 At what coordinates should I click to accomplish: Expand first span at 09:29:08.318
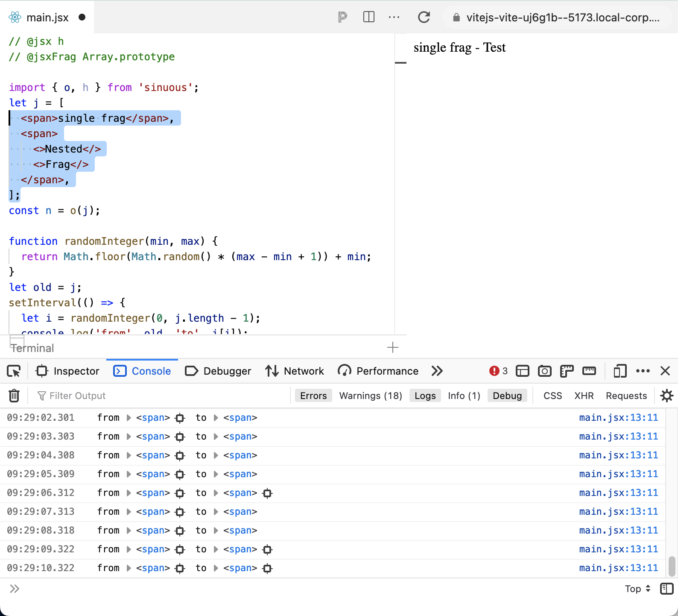[129, 531]
